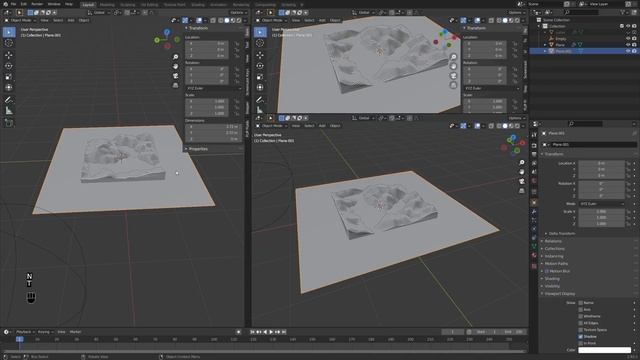This screenshot has height=360, width=640.
Task: Jump to timeline start button
Action: [253, 332]
